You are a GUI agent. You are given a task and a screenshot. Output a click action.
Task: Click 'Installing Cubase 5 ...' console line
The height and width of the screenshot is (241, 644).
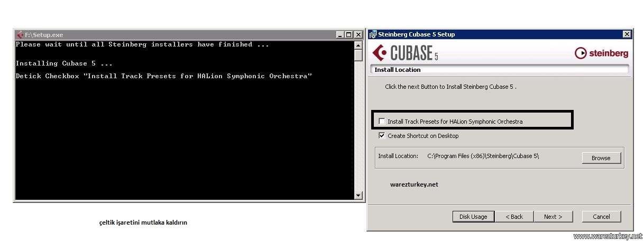(64, 63)
